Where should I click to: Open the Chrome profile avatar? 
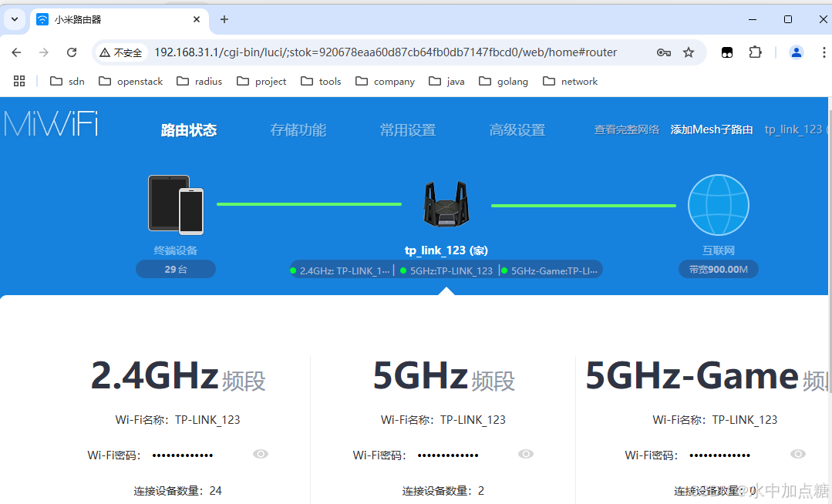pos(797,52)
